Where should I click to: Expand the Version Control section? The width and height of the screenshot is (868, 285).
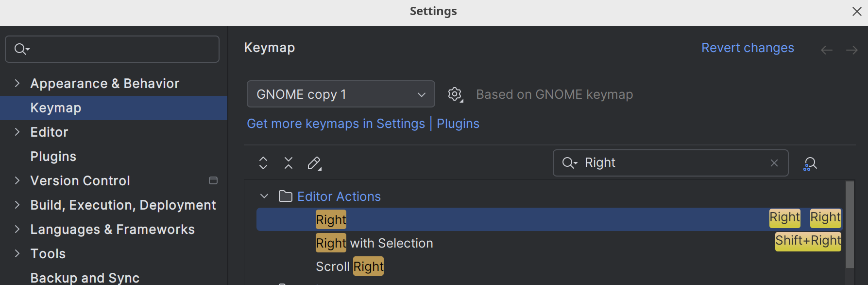pos(17,180)
